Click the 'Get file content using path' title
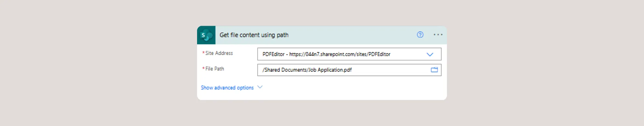 tap(254, 35)
